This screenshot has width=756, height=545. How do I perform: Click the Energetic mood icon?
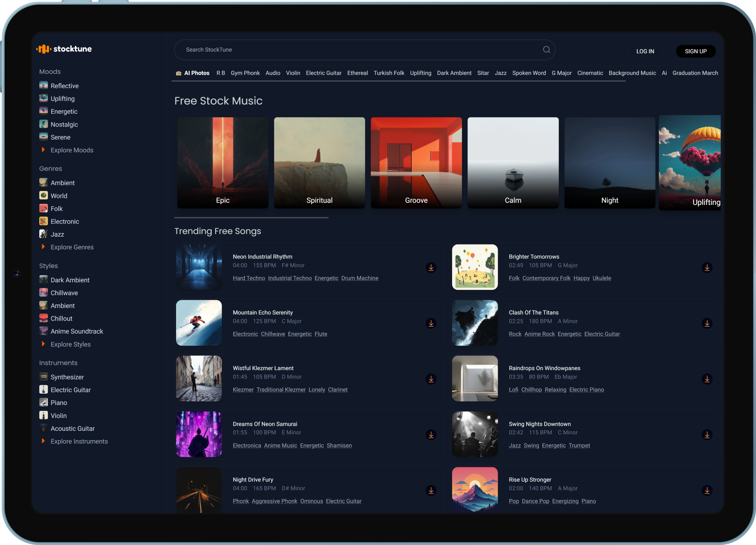[44, 111]
